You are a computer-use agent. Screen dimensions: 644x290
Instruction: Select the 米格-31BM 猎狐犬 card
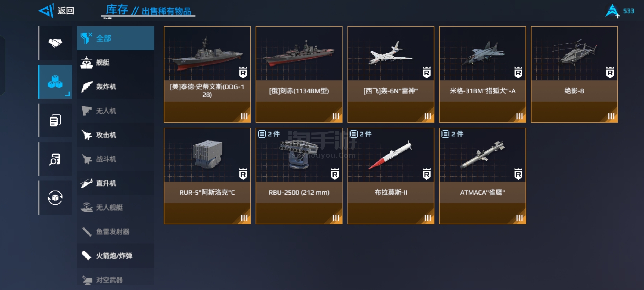[x=482, y=74]
